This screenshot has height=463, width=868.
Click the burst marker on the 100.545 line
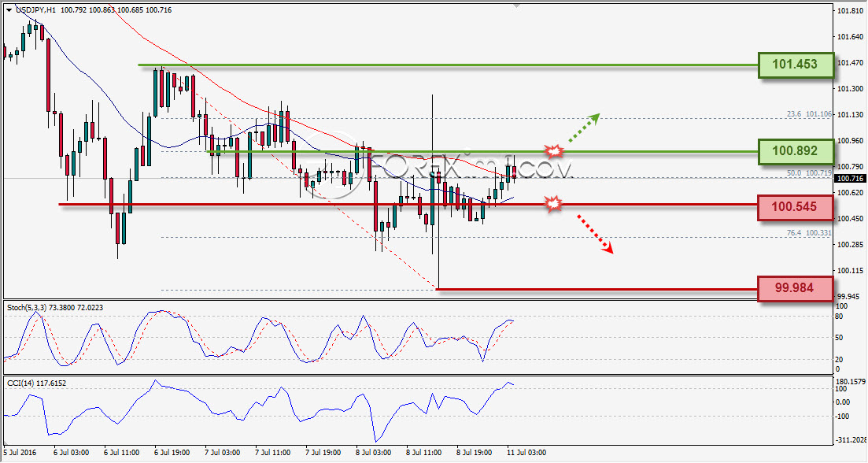coord(553,203)
